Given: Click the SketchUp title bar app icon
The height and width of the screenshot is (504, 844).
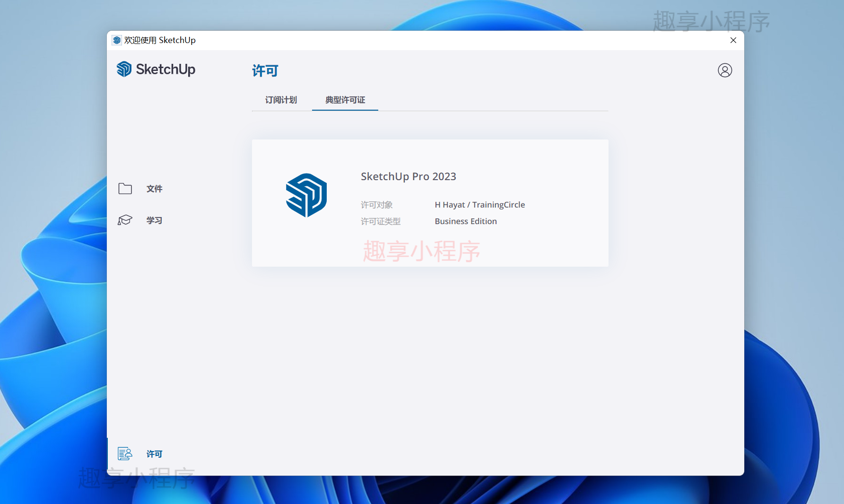Looking at the screenshot, I should tap(117, 40).
